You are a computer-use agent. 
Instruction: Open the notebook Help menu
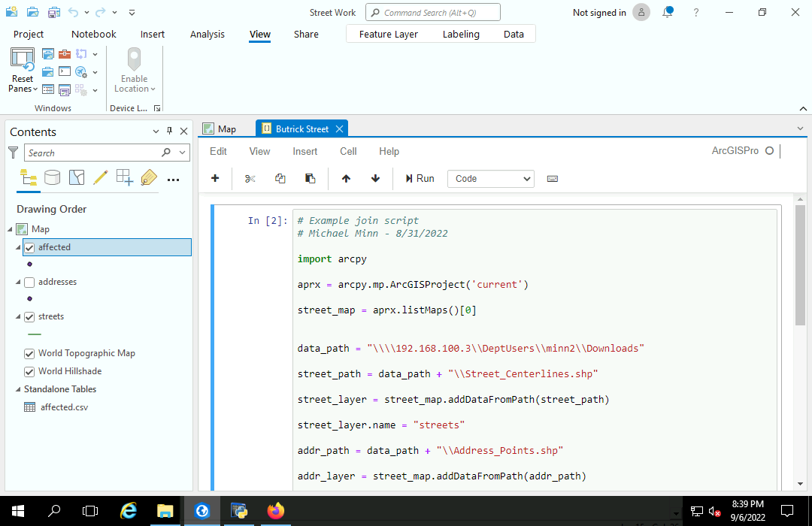tap(389, 151)
